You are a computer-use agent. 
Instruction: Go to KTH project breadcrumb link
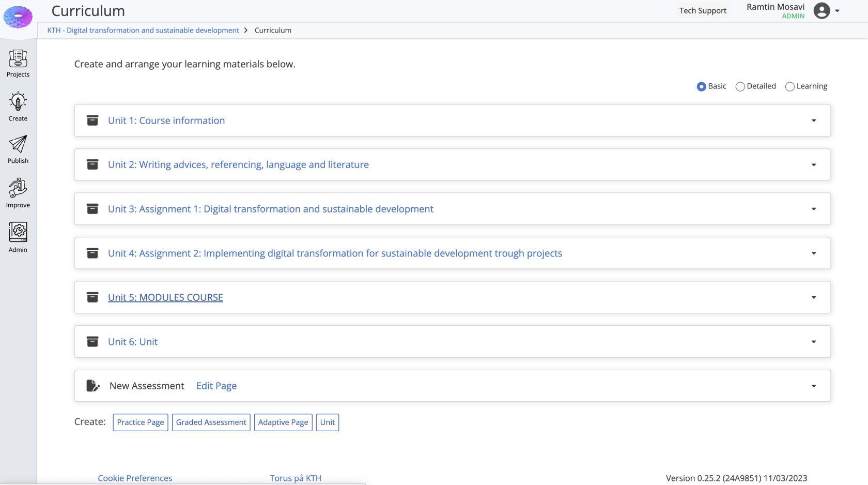143,30
